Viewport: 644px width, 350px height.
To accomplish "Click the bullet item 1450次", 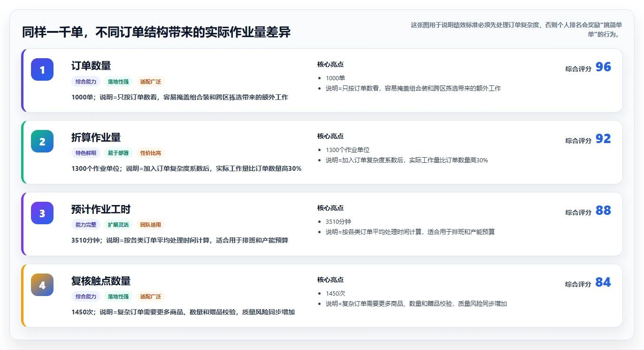I will pyautogui.click(x=336, y=294).
